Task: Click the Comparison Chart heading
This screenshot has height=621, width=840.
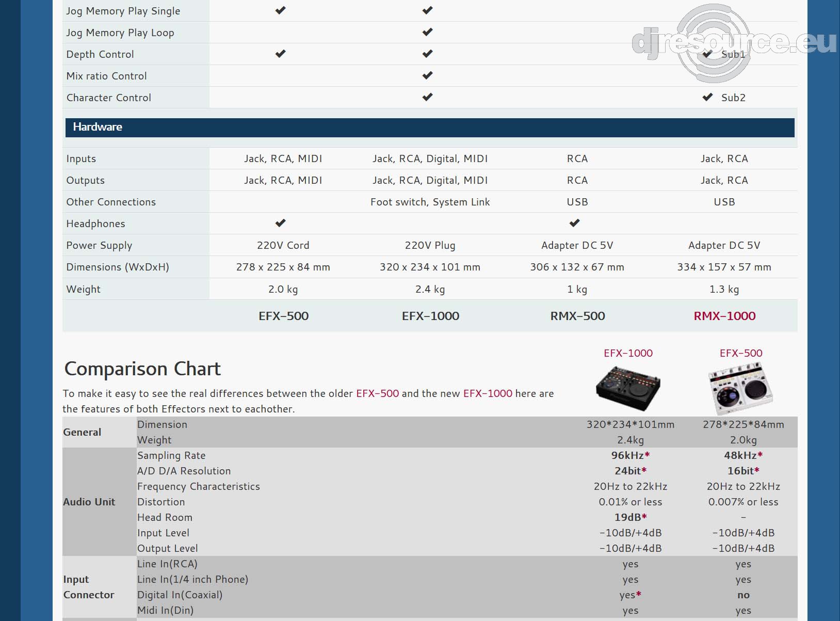Action: [142, 369]
